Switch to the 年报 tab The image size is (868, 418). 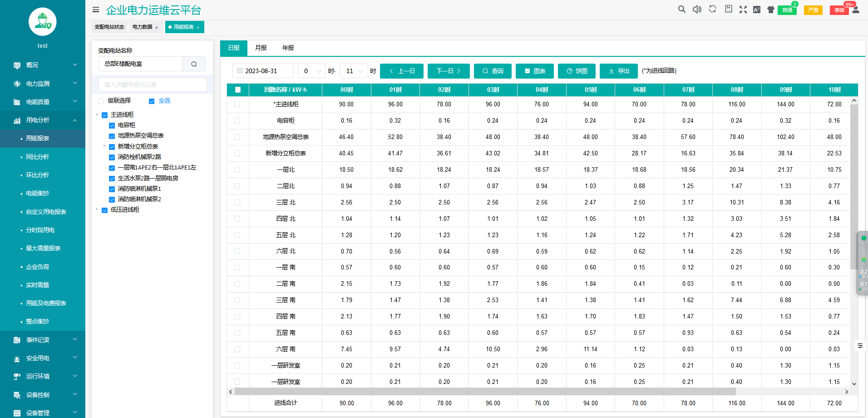(288, 48)
